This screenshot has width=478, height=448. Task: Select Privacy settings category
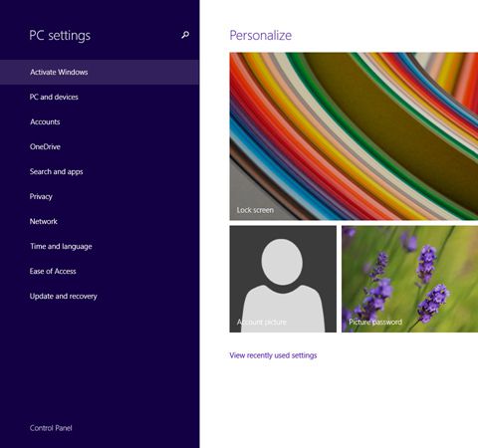click(x=100, y=196)
